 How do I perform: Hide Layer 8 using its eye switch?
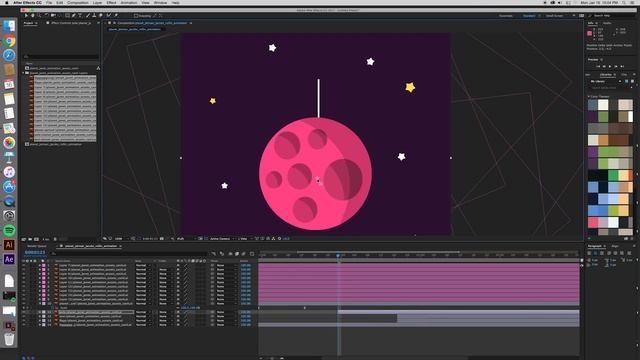(23, 269)
